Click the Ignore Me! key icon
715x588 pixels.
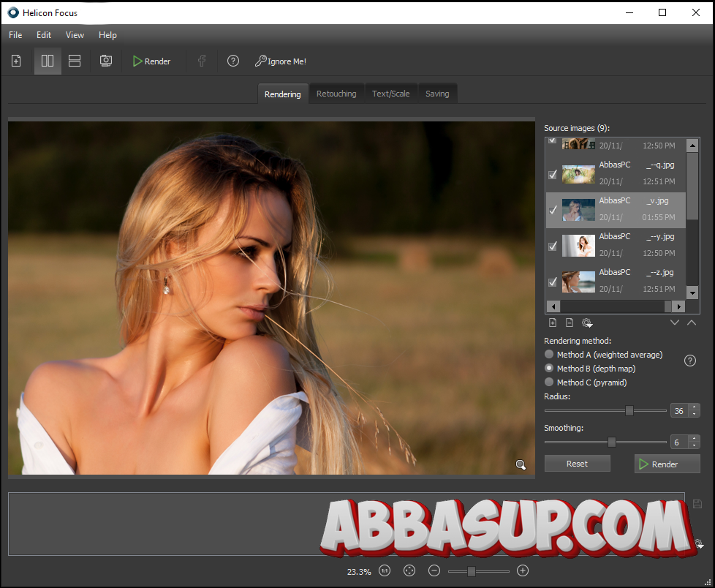tap(281, 61)
